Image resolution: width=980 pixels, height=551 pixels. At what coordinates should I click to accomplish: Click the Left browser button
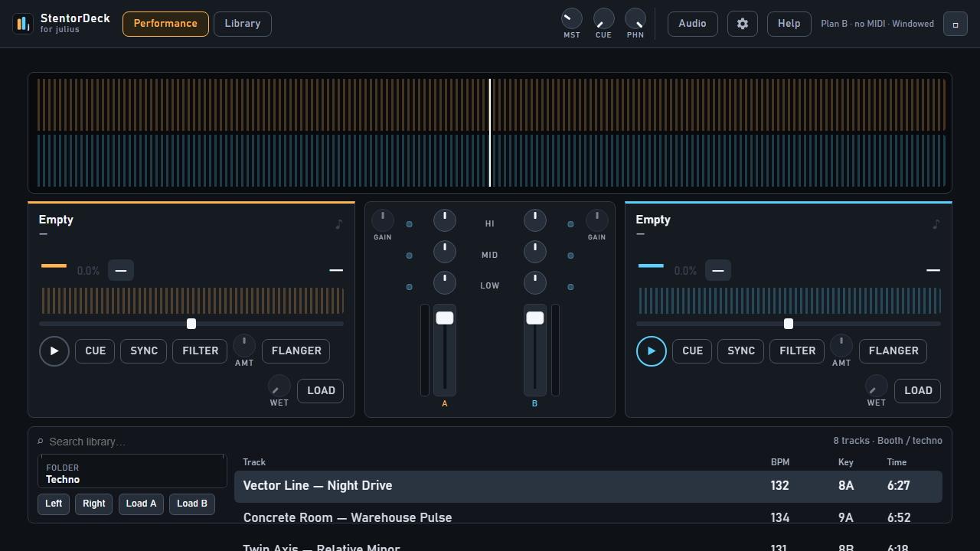point(54,504)
